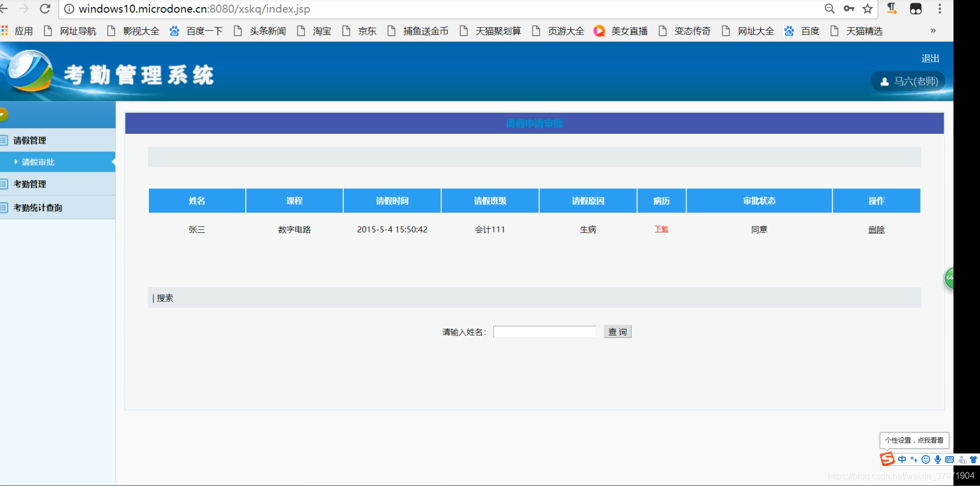Open the 百度一下 bookmark

pos(197,31)
